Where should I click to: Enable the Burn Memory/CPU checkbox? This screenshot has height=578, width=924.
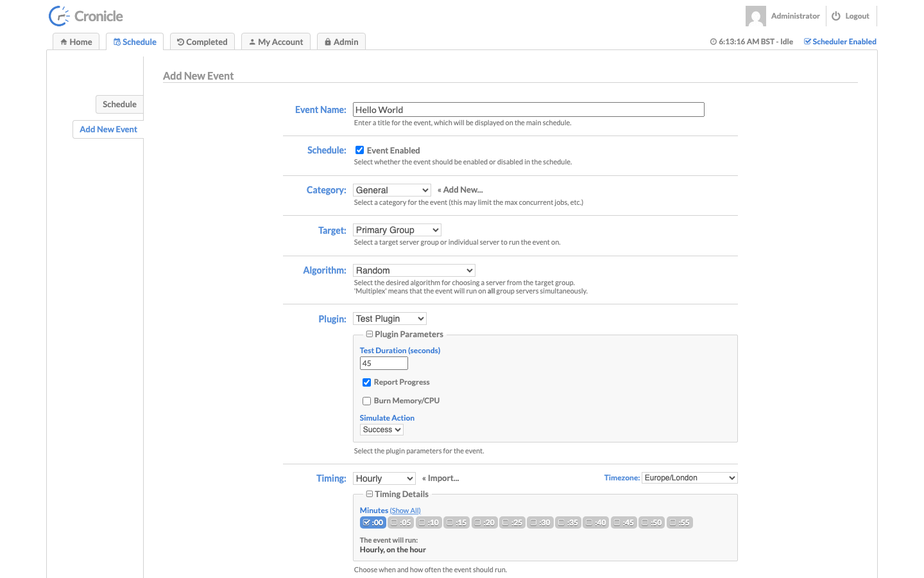coord(366,401)
